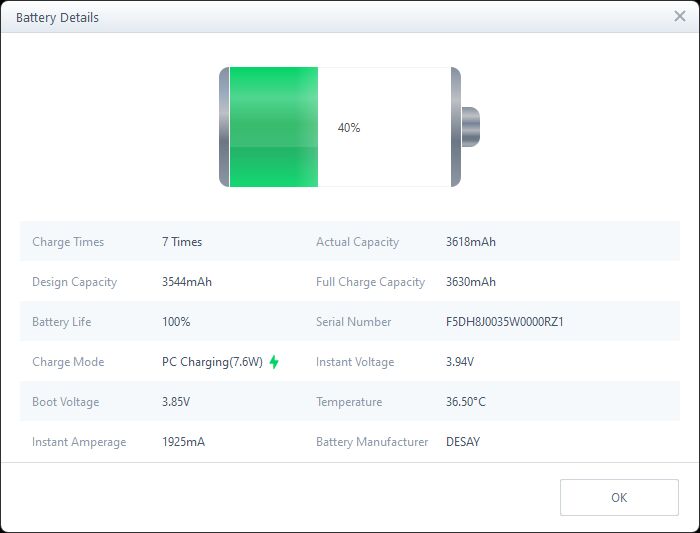Select the 100% battery life value
Screen dimensions: 700x533
click(176, 322)
